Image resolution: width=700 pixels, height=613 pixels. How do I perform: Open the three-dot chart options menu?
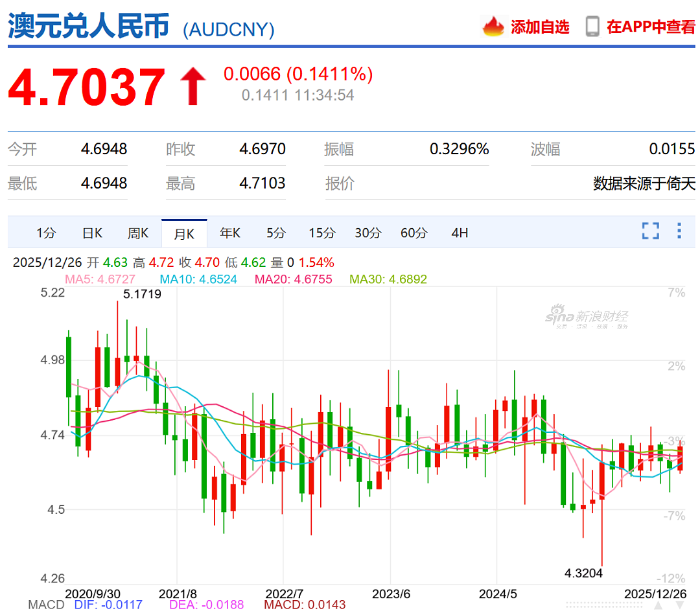[679, 231]
